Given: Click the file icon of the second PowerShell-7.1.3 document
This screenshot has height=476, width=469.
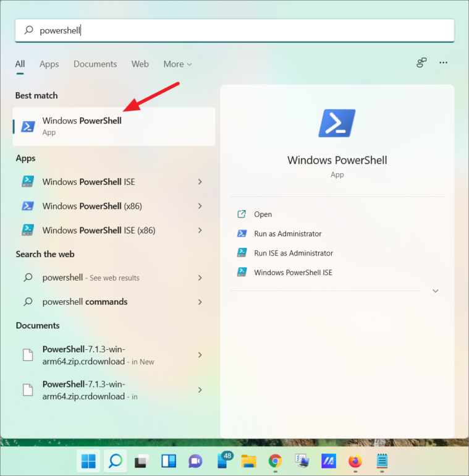Looking at the screenshot, I should point(28,390).
